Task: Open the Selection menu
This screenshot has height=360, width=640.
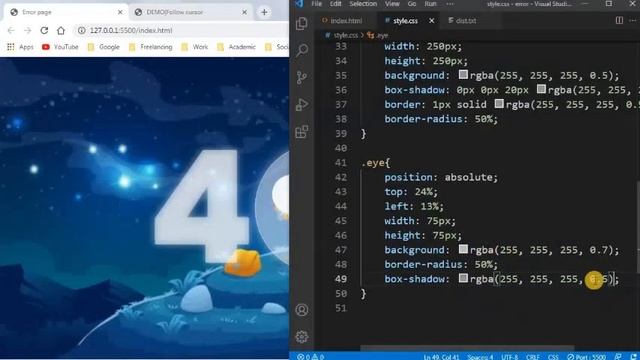Action: click(363, 4)
